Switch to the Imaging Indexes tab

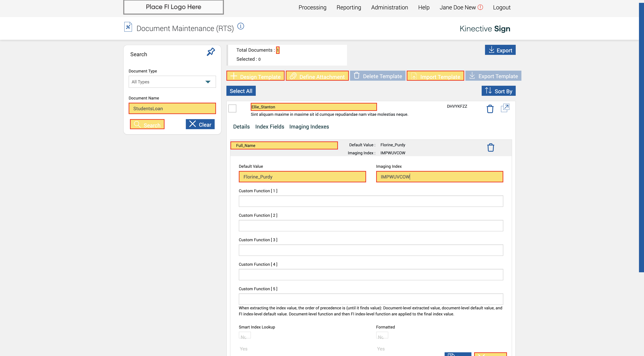pos(309,127)
